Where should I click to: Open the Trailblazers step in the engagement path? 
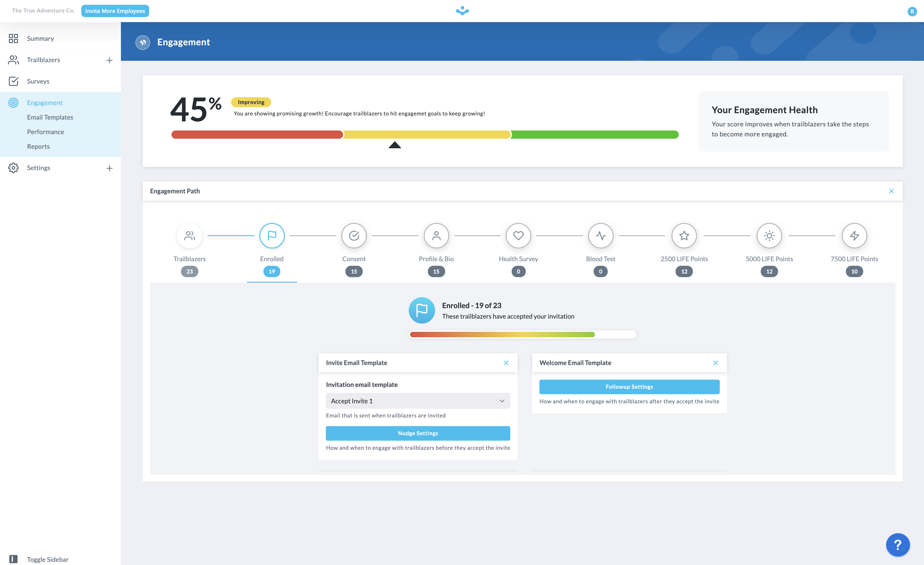click(189, 236)
